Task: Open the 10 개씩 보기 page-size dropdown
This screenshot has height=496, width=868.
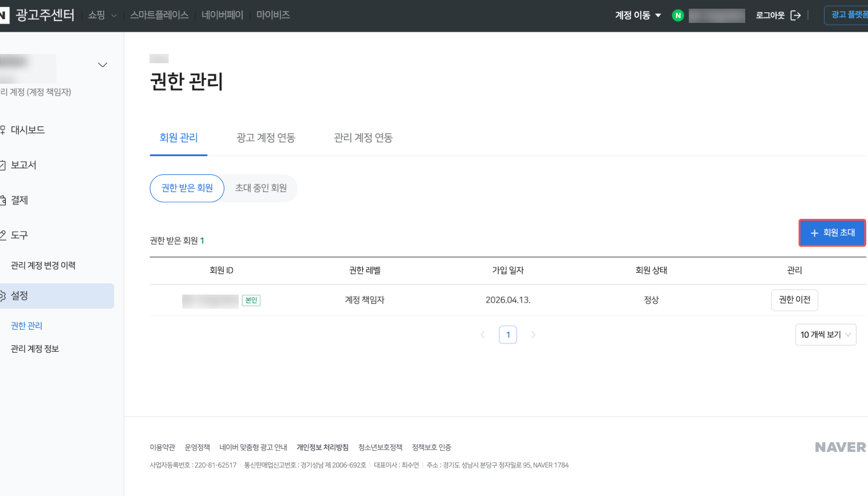Action: (x=826, y=334)
